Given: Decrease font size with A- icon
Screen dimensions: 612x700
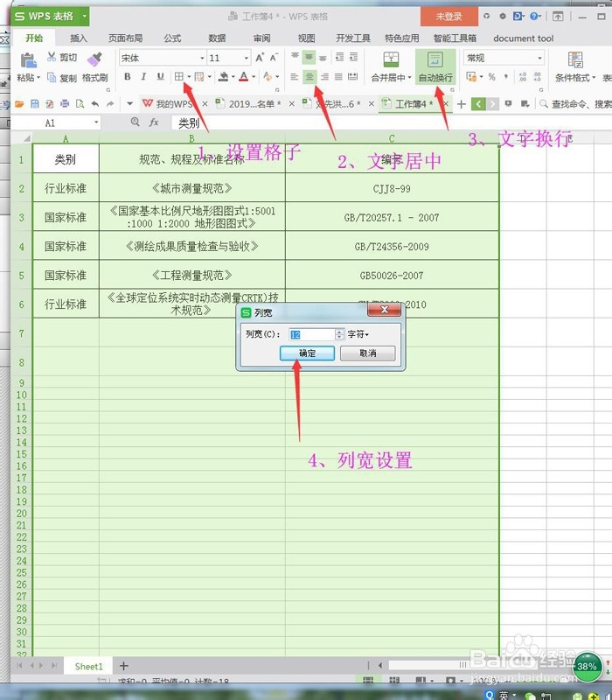Looking at the screenshot, I should click(274, 57).
